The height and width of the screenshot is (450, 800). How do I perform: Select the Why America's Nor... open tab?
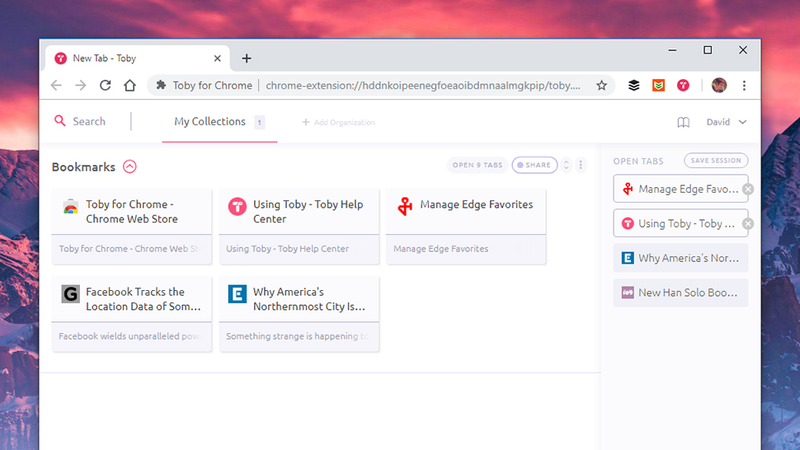tap(680, 258)
